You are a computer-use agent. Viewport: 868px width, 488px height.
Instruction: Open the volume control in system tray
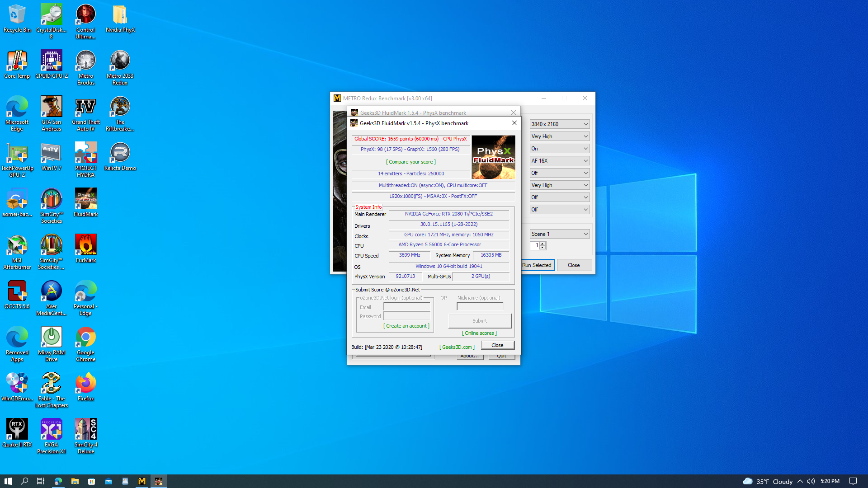point(811,481)
